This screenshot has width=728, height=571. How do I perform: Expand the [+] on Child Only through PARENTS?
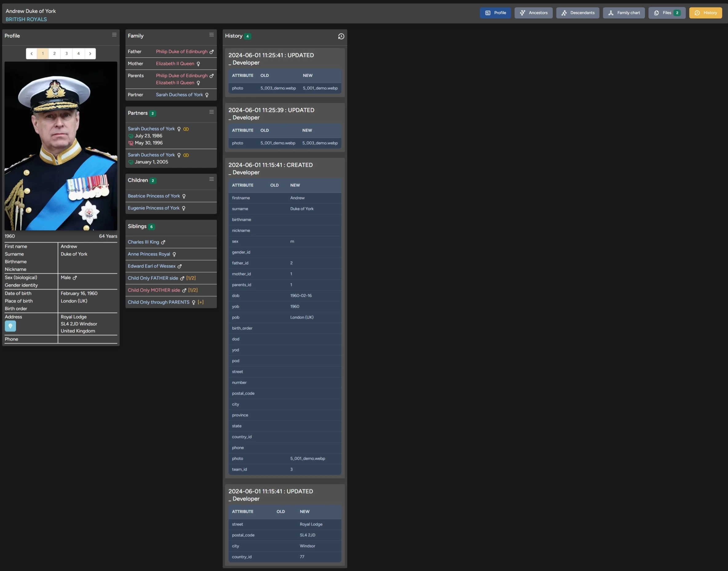(x=201, y=302)
